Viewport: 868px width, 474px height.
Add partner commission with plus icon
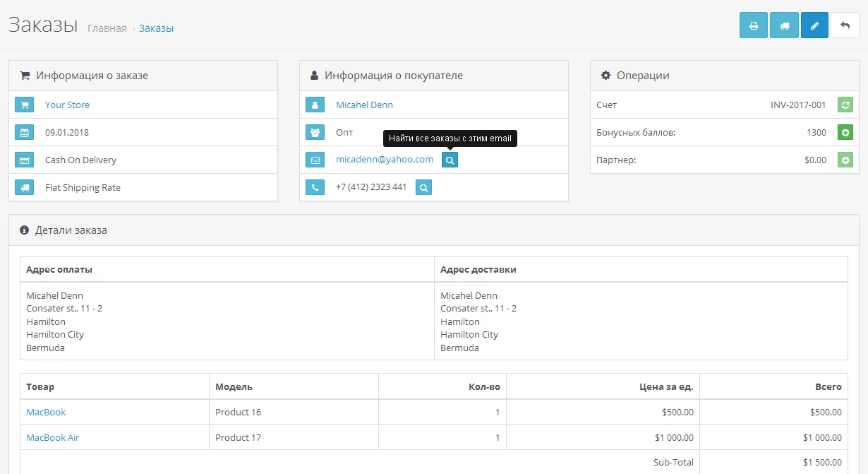click(x=845, y=160)
